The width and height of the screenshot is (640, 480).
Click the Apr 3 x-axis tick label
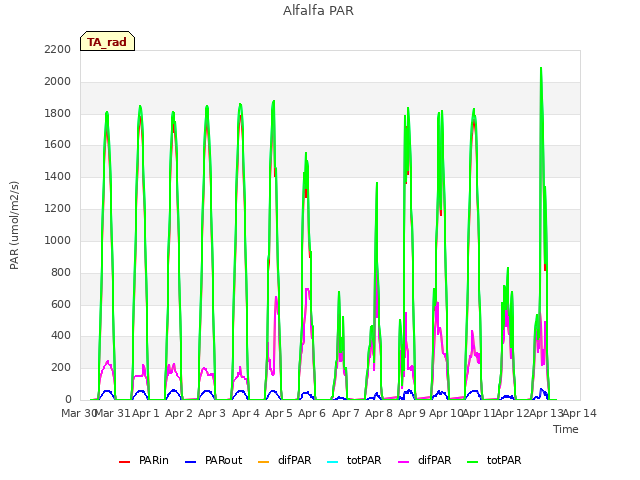coord(212,413)
